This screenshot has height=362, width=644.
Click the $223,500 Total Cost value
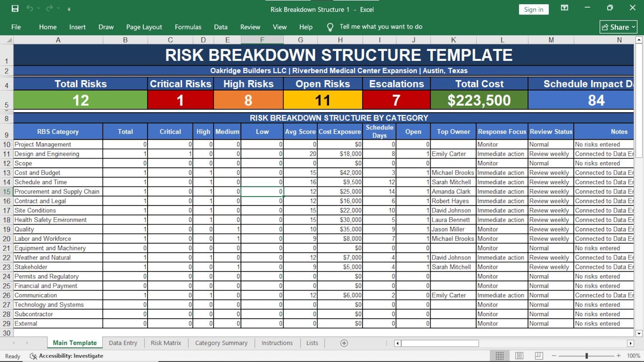pyautogui.click(x=479, y=100)
